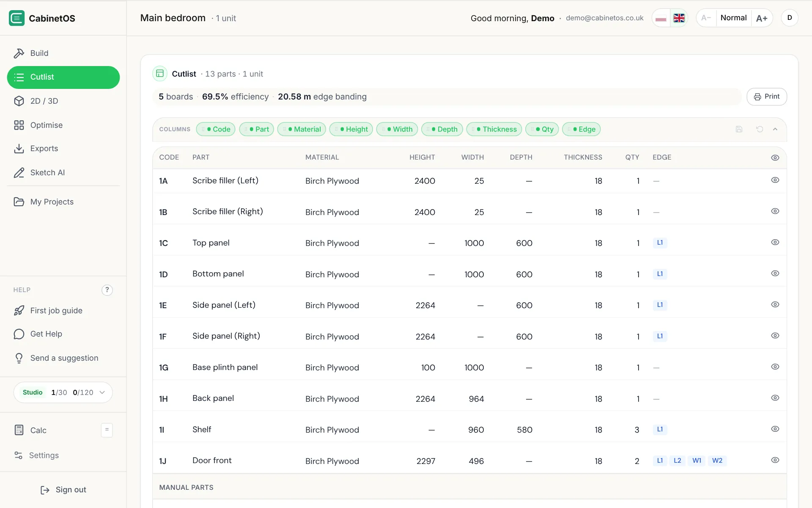The width and height of the screenshot is (812, 508).
Task: Collapse the columns bar
Action: [775, 130]
